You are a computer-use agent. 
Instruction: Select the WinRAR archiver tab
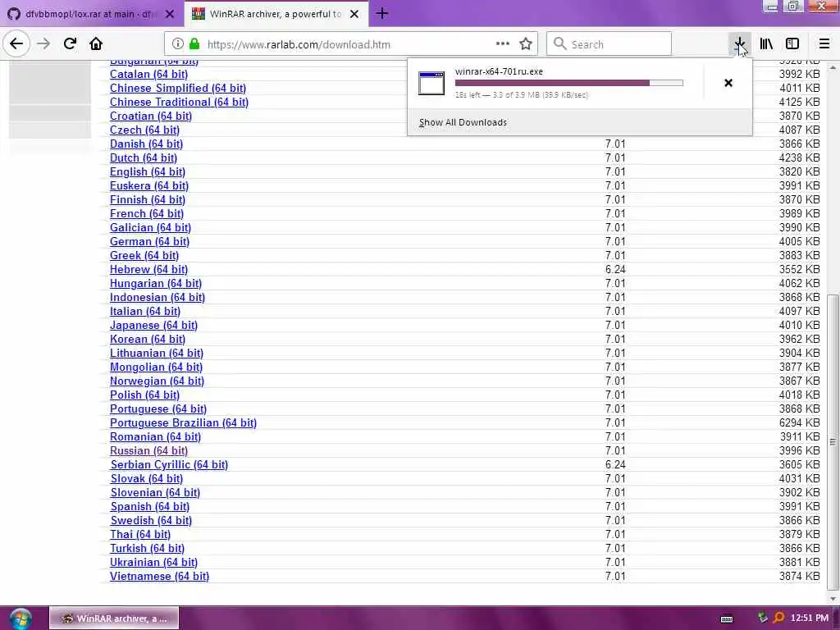click(x=276, y=14)
